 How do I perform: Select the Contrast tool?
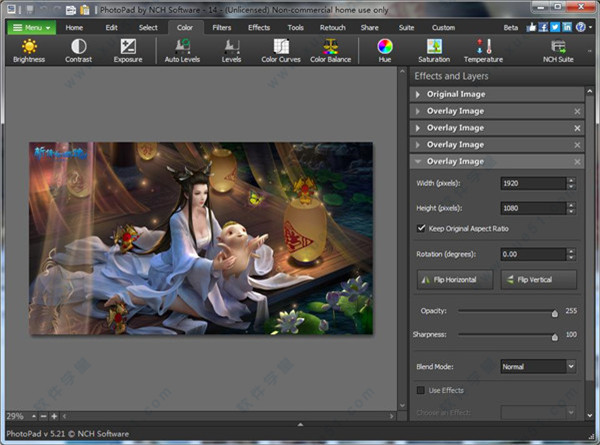coord(78,51)
